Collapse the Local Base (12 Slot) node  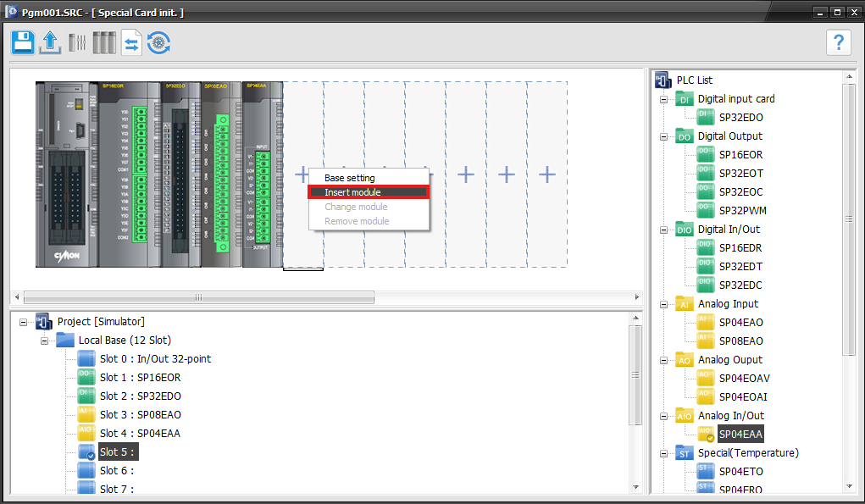pyautogui.click(x=44, y=341)
